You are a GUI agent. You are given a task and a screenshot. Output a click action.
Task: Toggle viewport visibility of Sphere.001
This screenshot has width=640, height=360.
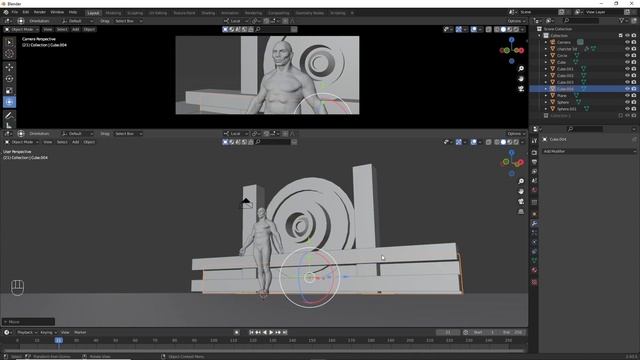(627, 109)
